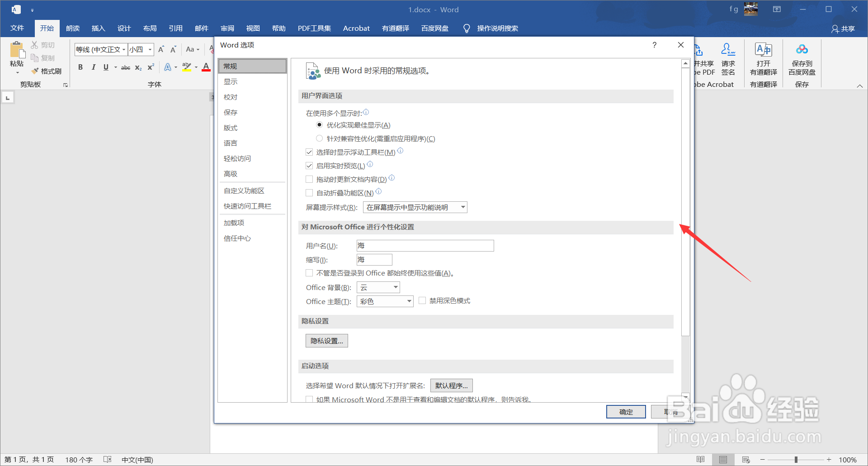Apply subscript formatting
Image resolution: width=868 pixels, height=466 pixels.
tap(138, 67)
